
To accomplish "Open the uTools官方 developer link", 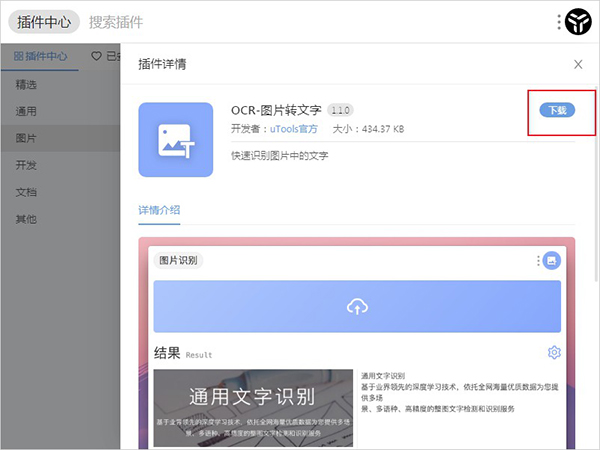I will click(296, 129).
